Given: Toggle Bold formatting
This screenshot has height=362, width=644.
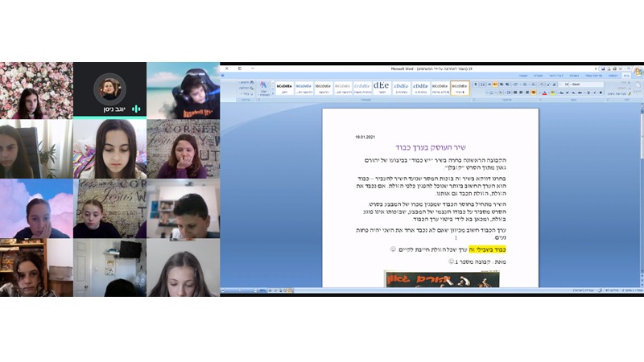Looking at the screenshot, I should (x=601, y=93).
